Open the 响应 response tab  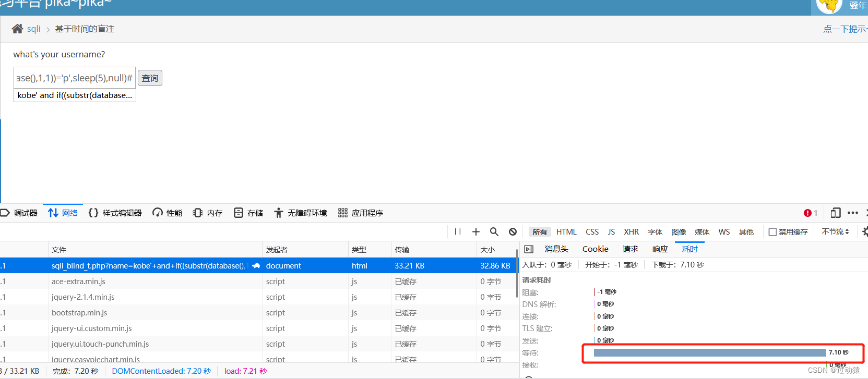click(x=660, y=249)
